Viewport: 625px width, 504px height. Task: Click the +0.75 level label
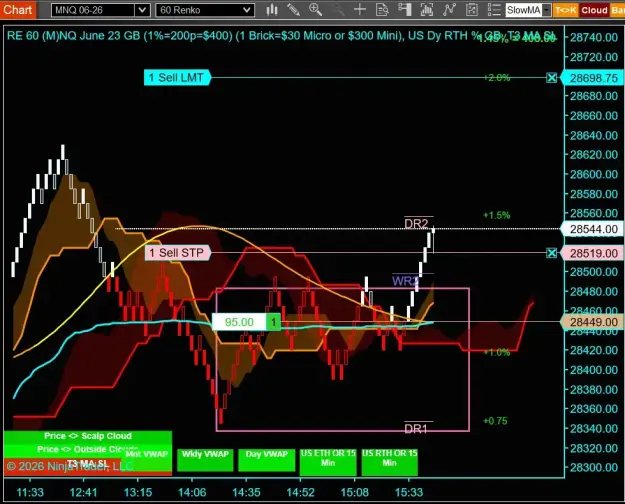click(x=495, y=421)
